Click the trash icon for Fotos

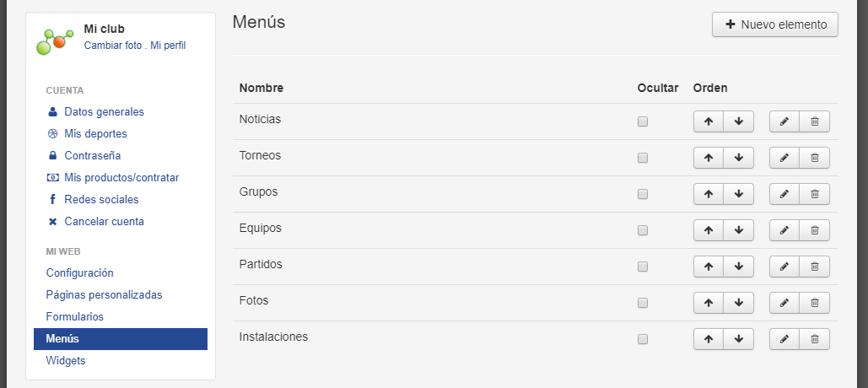pos(814,303)
